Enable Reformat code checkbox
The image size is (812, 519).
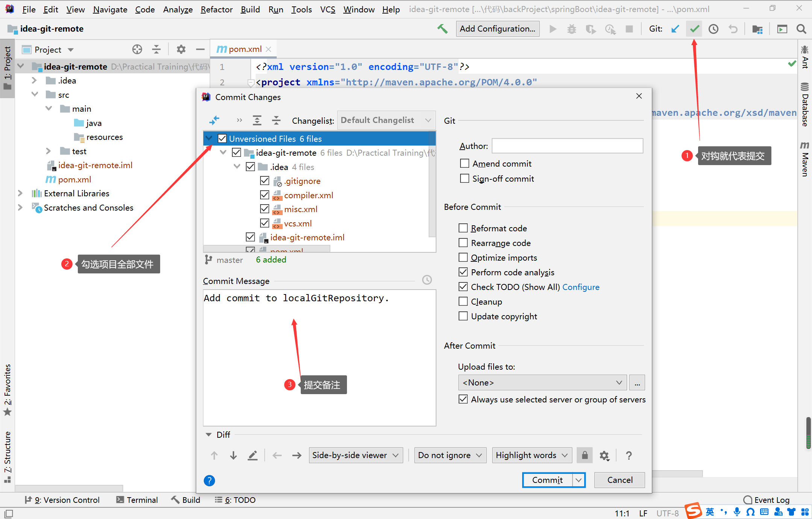(x=463, y=228)
